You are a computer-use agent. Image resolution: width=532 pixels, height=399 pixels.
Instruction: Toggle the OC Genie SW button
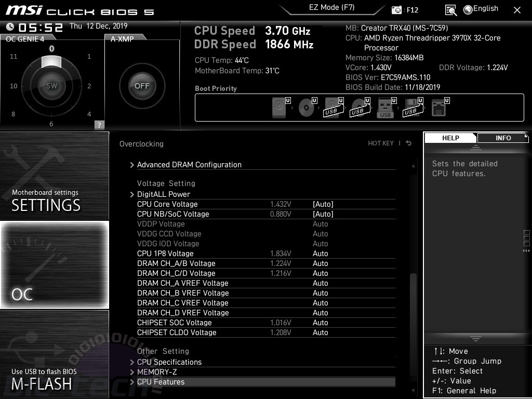click(51, 86)
